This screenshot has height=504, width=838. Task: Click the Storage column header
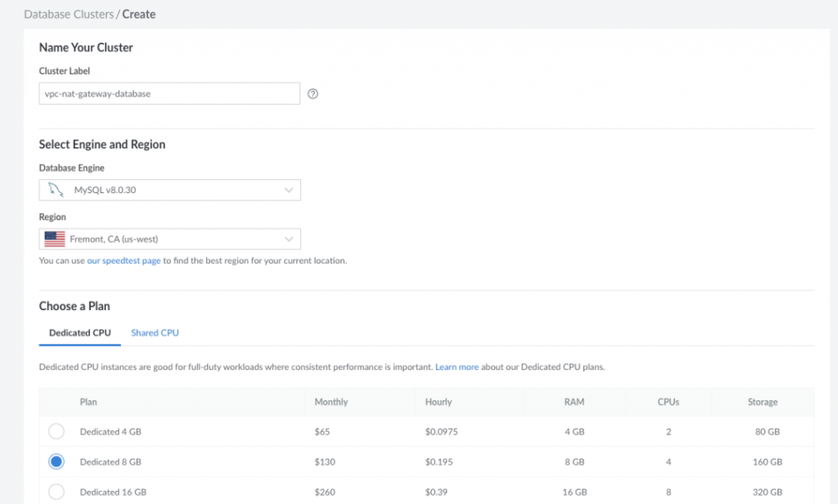(762, 402)
